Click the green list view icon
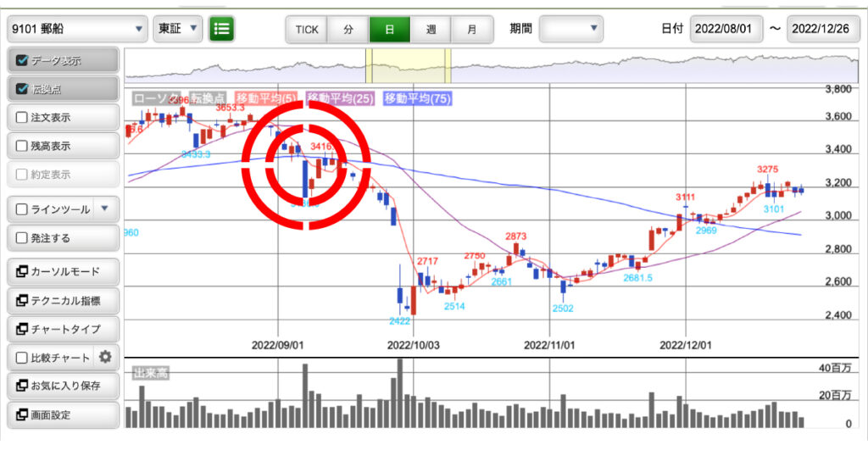Viewport: 868px width, 456px height. tap(222, 29)
